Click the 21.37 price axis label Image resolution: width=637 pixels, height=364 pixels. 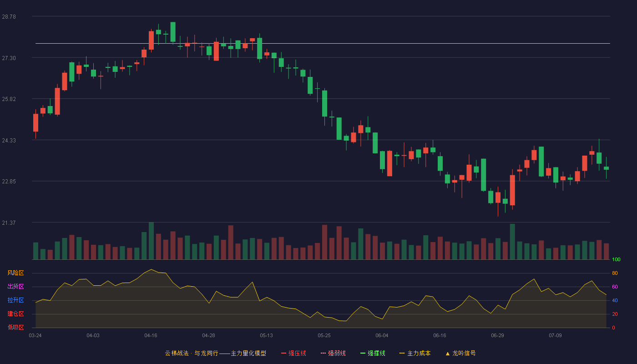(x=9, y=222)
